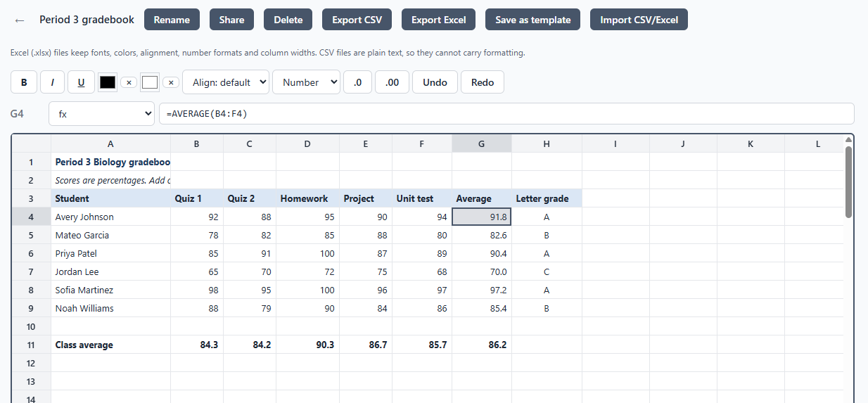The height and width of the screenshot is (403, 868).
Task: Select the 'Jordan Lee' cell
Action: (111, 271)
